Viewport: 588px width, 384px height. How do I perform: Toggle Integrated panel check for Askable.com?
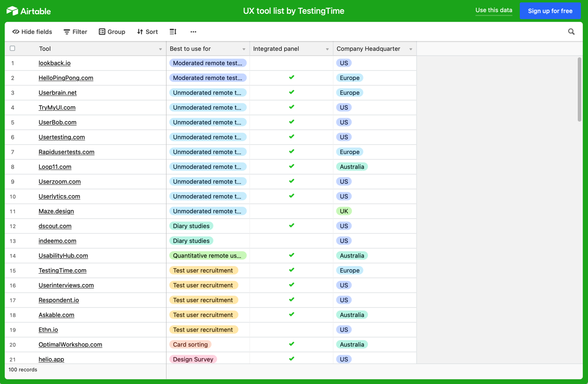292,315
